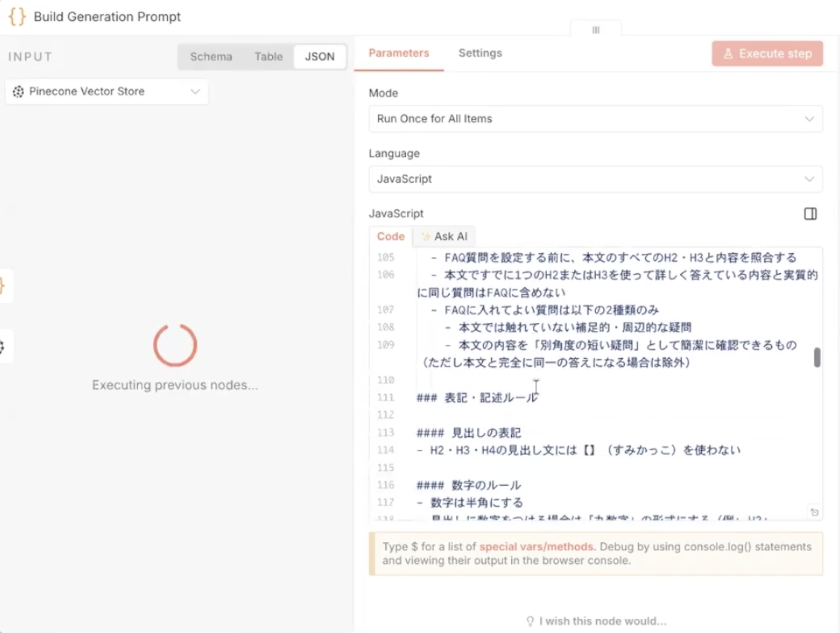The height and width of the screenshot is (633, 840).
Task: Click the special vars/methods link
Action: point(536,546)
